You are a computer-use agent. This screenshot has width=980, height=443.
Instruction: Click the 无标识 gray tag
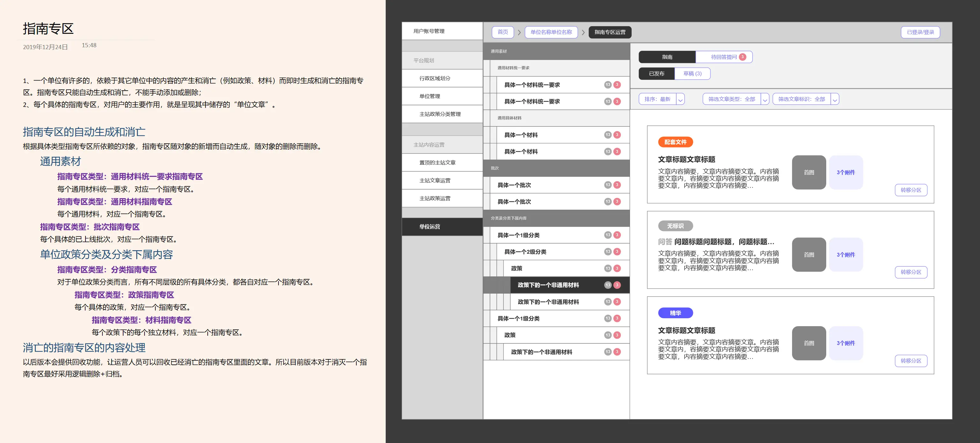[x=675, y=226]
